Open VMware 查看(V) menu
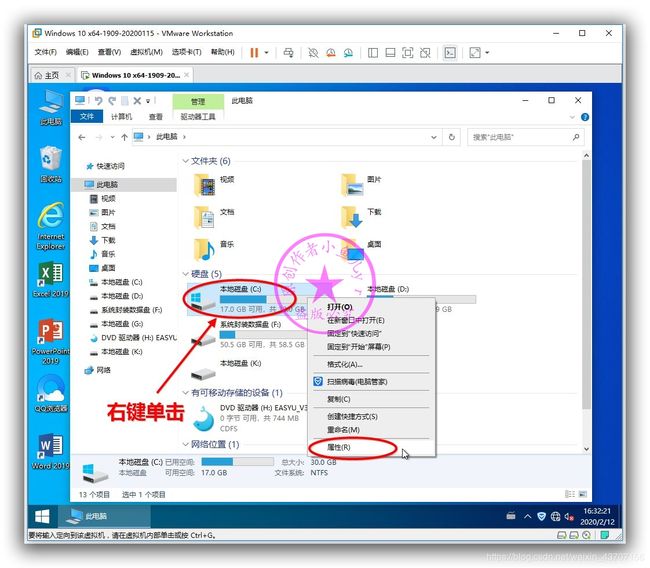The image size is (650, 568). [109, 52]
